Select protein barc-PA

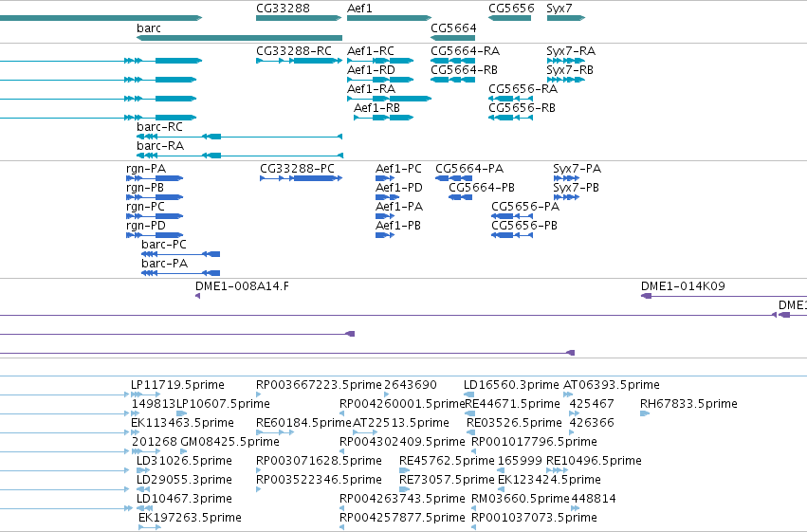click(x=180, y=274)
